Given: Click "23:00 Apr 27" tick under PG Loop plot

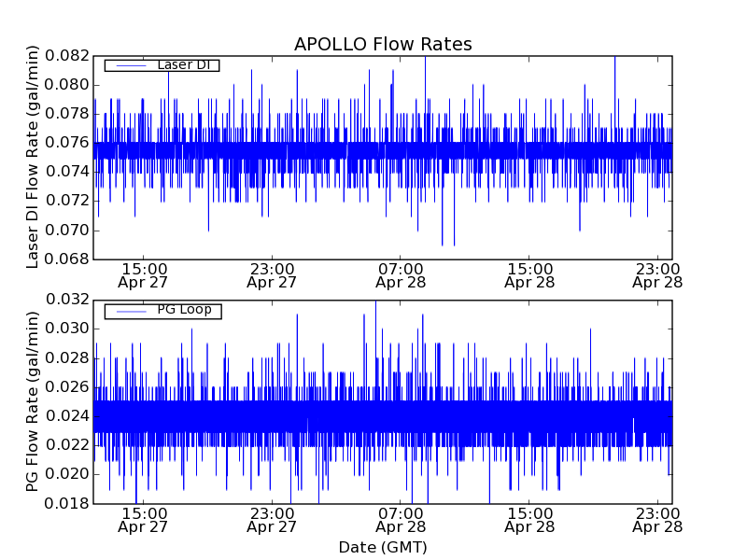Looking at the screenshot, I should point(272,521).
